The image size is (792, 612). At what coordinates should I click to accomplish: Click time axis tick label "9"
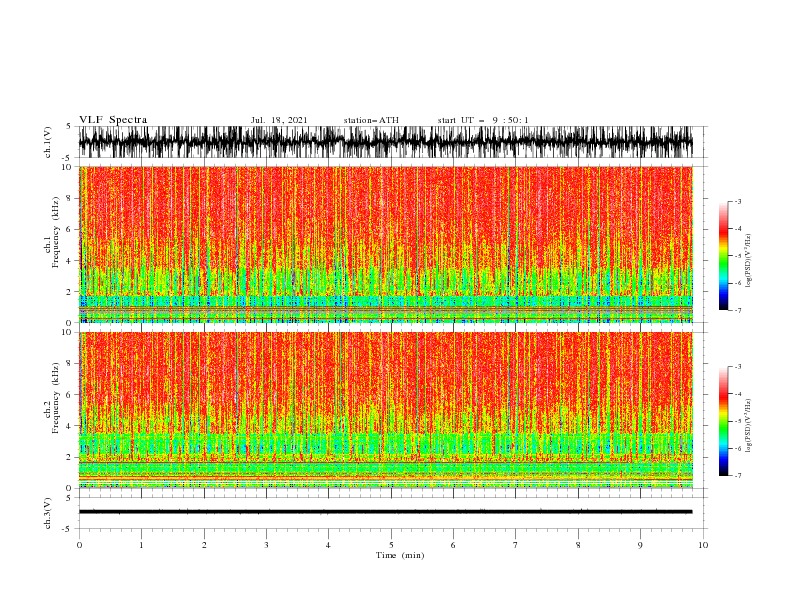tap(640, 545)
